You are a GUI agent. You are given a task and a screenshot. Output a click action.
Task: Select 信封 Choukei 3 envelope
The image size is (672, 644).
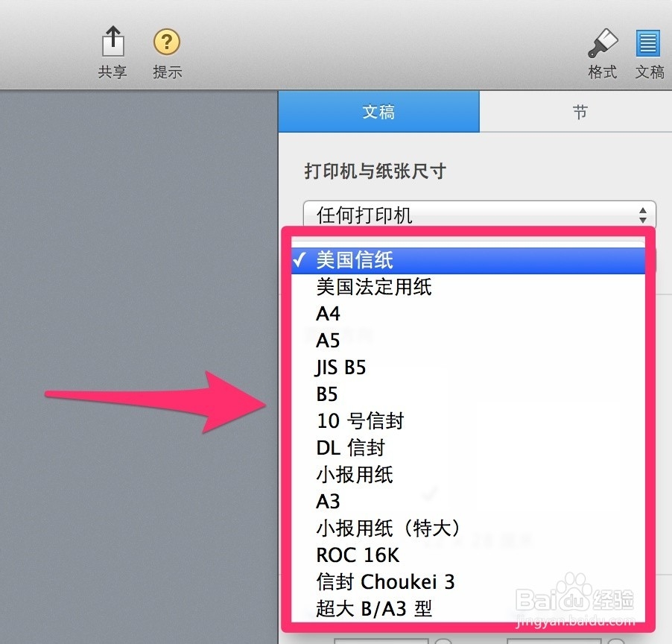tap(468, 582)
